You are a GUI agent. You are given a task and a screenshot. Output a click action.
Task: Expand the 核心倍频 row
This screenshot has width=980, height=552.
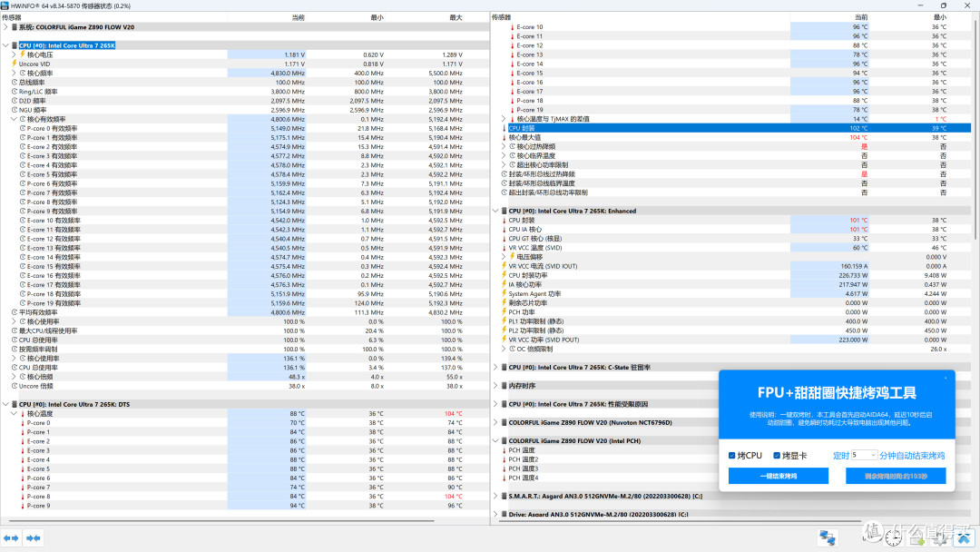tap(14, 377)
